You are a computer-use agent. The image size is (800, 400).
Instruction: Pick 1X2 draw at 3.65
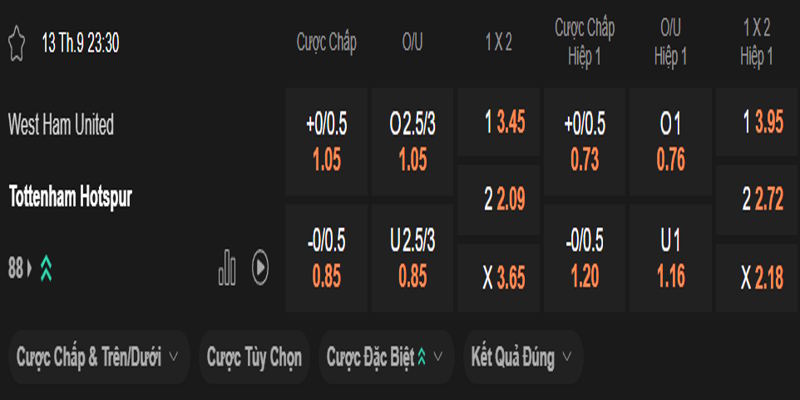click(498, 278)
